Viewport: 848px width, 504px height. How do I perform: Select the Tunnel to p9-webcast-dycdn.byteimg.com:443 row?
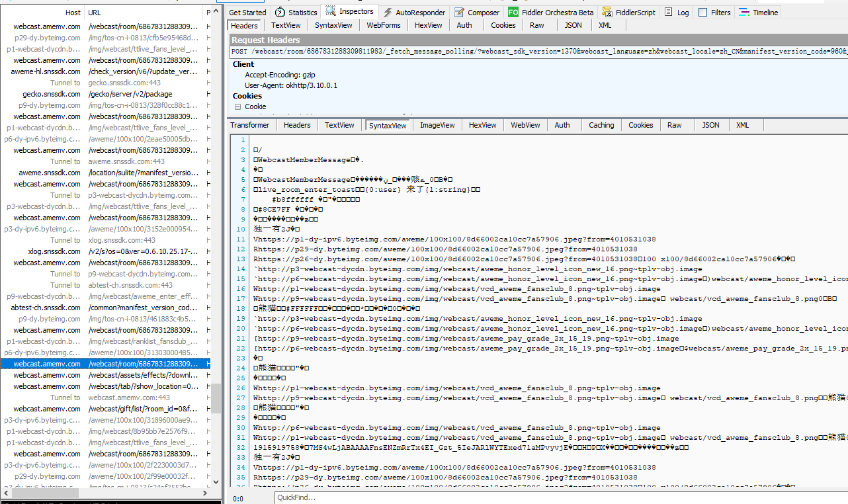(x=106, y=274)
